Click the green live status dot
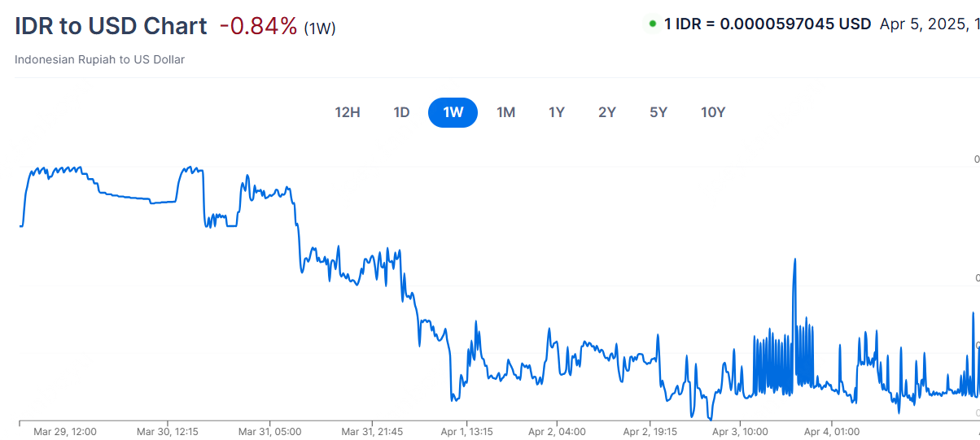Screen dimensions: 980x440 coord(653,24)
